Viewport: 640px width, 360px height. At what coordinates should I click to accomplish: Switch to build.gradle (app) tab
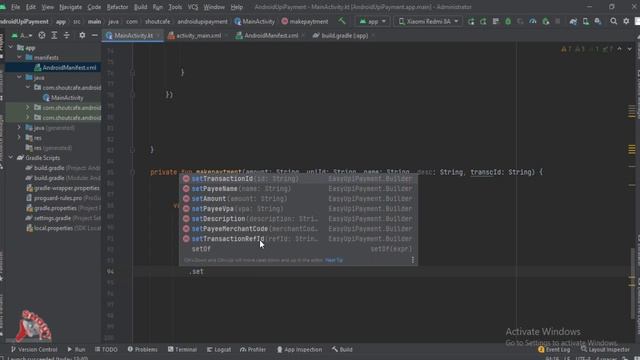coord(343,36)
